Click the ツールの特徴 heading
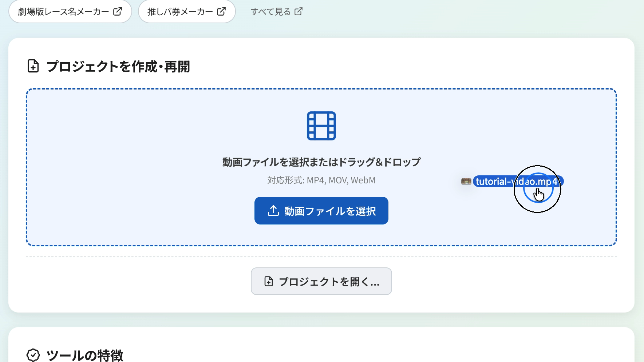This screenshot has width=644, height=362. click(85, 355)
